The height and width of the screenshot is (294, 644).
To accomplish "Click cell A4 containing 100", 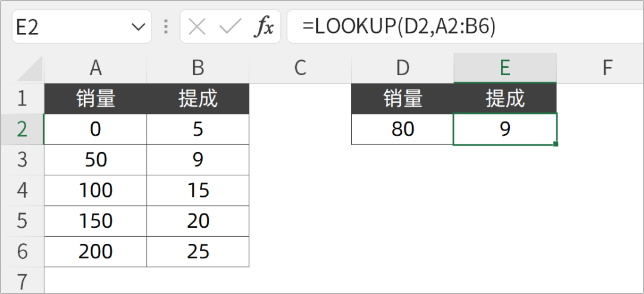I will point(95,190).
